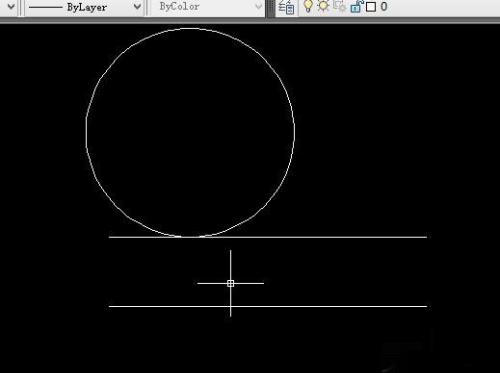
Task: Open the ByLayer linetype dropdown
Action: [x=85, y=7]
